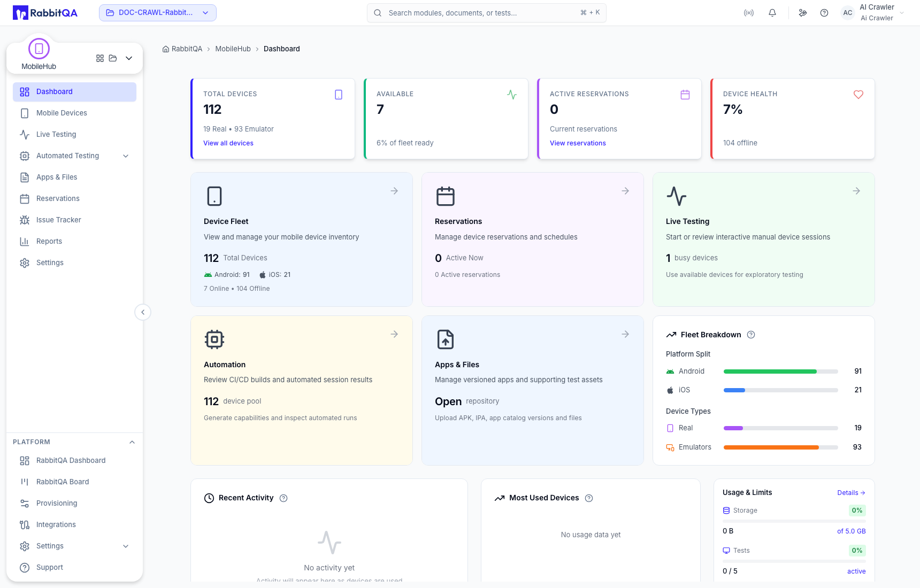Click the arrow on the Automation card

pyautogui.click(x=394, y=334)
